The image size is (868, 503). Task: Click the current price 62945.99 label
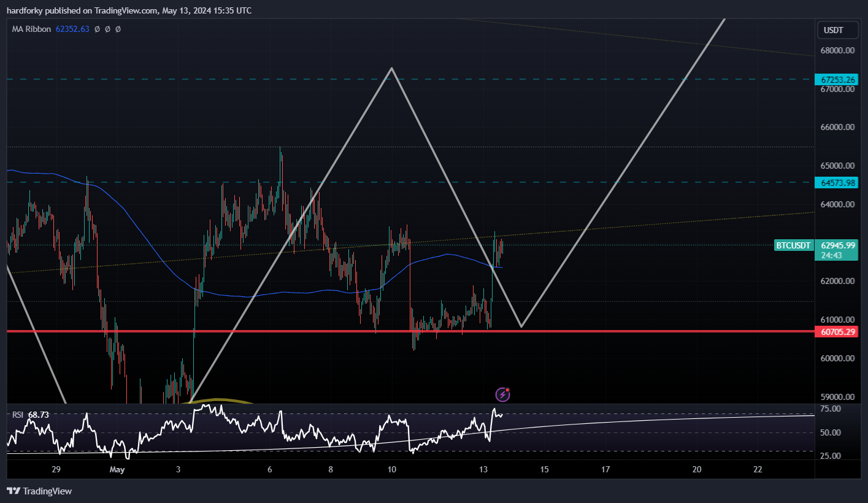click(x=837, y=245)
